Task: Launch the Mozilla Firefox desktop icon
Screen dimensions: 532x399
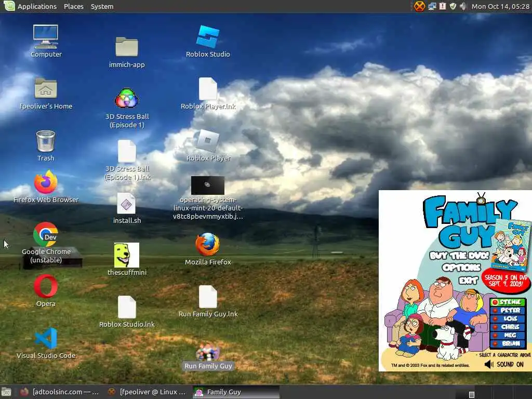Action: (x=208, y=244)
